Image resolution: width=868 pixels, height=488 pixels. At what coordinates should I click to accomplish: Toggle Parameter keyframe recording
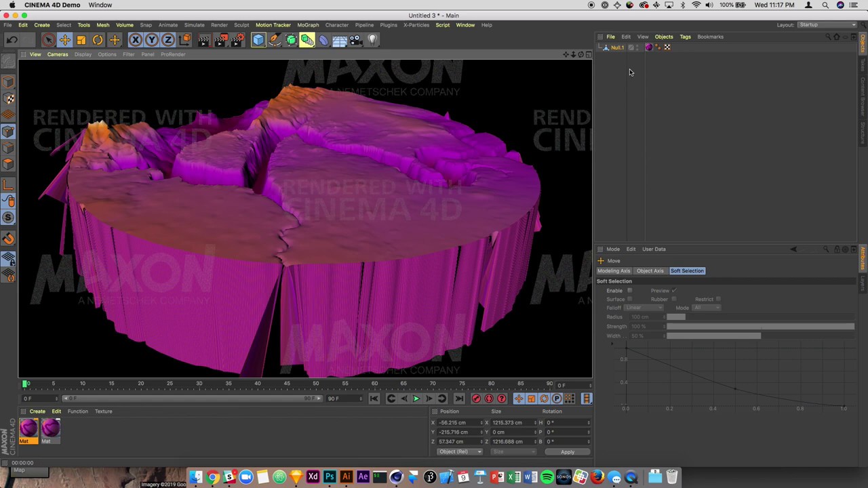point(557,399)
